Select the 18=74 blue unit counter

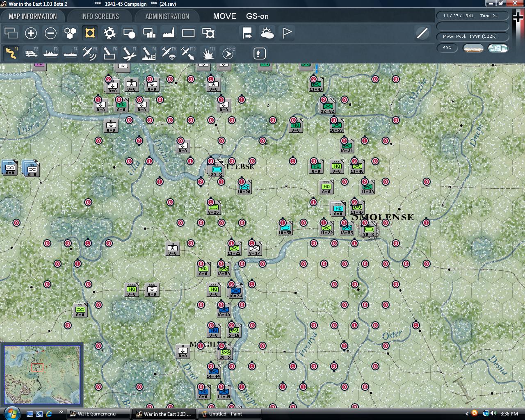[235, 292]
